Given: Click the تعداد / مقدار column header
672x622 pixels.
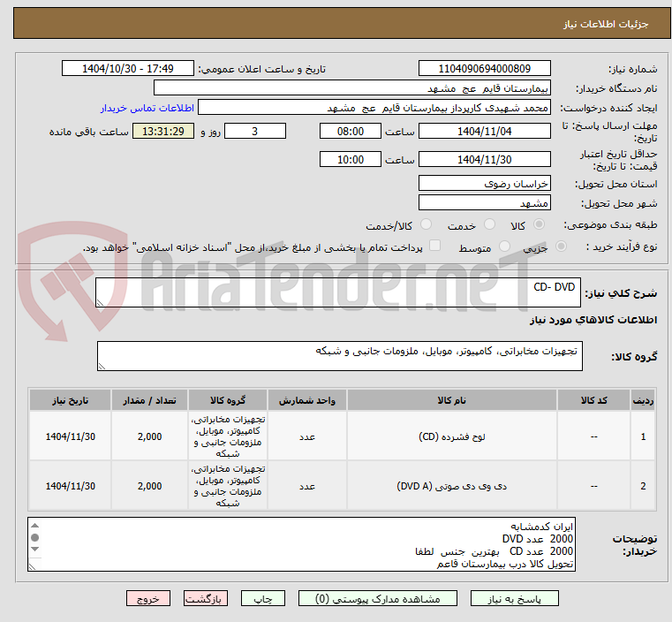Looking at the screenshot, I should tap(149, 400).
